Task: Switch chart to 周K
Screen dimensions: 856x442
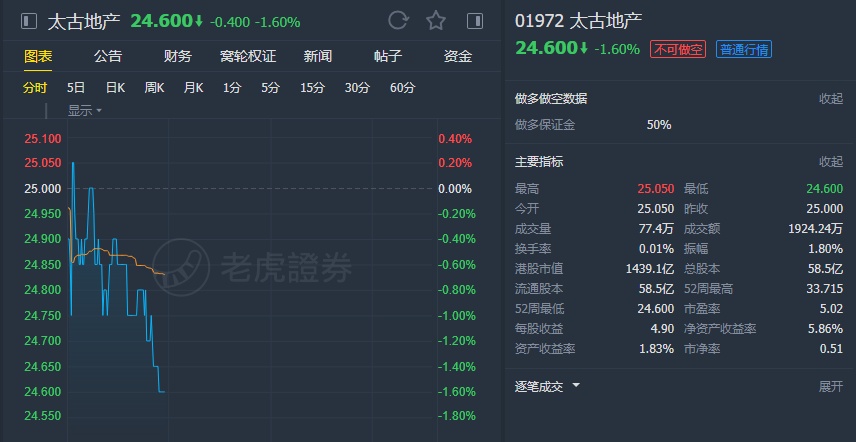Action: [x=154, y=88]
